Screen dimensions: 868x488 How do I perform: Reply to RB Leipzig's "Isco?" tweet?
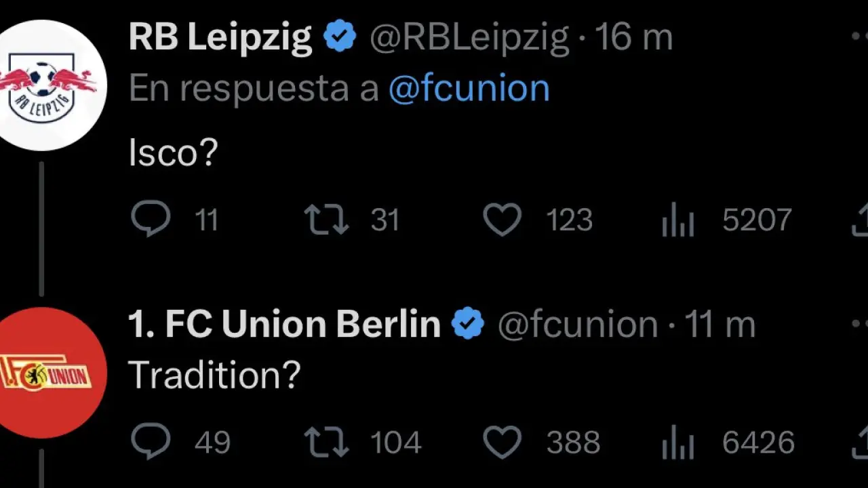point(151,220)
